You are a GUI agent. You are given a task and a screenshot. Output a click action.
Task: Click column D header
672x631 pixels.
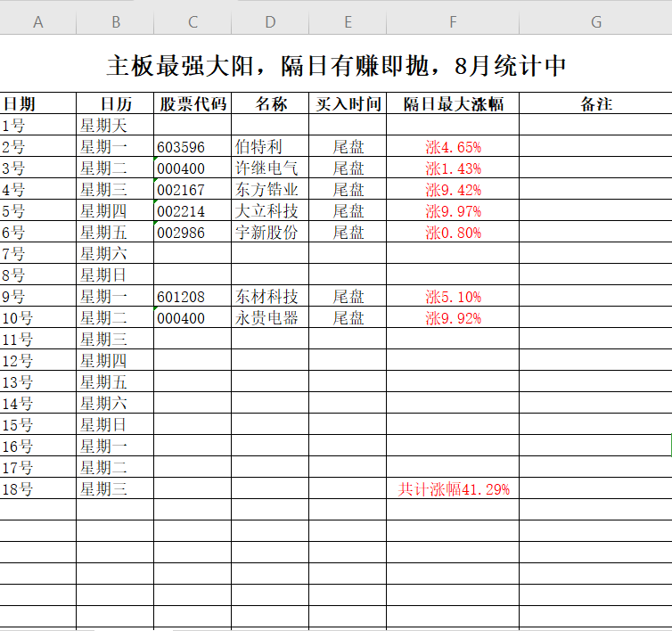[x=270, y=22]
